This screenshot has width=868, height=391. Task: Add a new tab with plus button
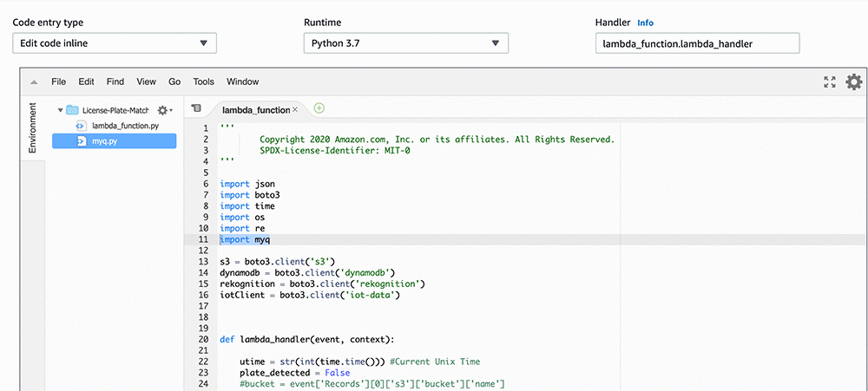[319, 108]
